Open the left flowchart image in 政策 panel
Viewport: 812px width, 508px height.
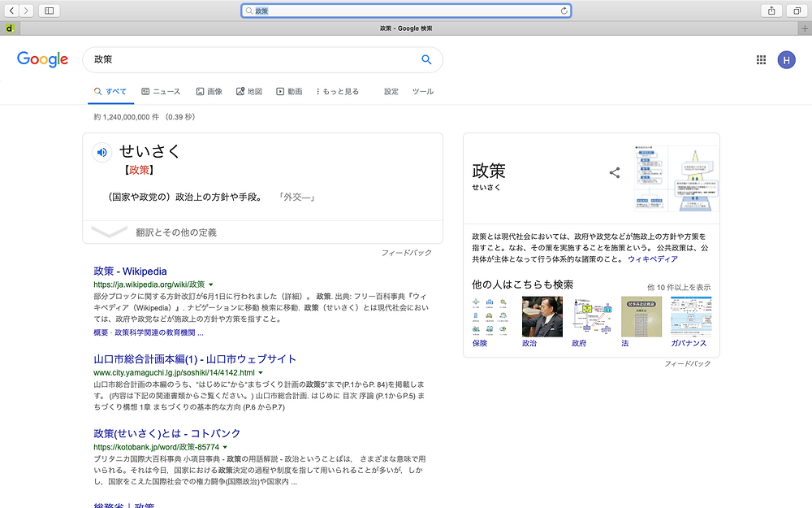tap(651, 178)
